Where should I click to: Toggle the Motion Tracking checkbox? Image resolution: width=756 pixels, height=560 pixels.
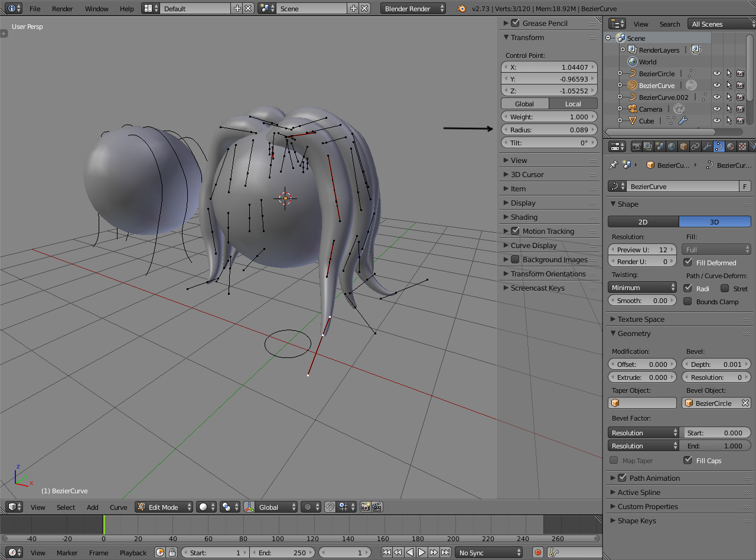tap(515, 231)
